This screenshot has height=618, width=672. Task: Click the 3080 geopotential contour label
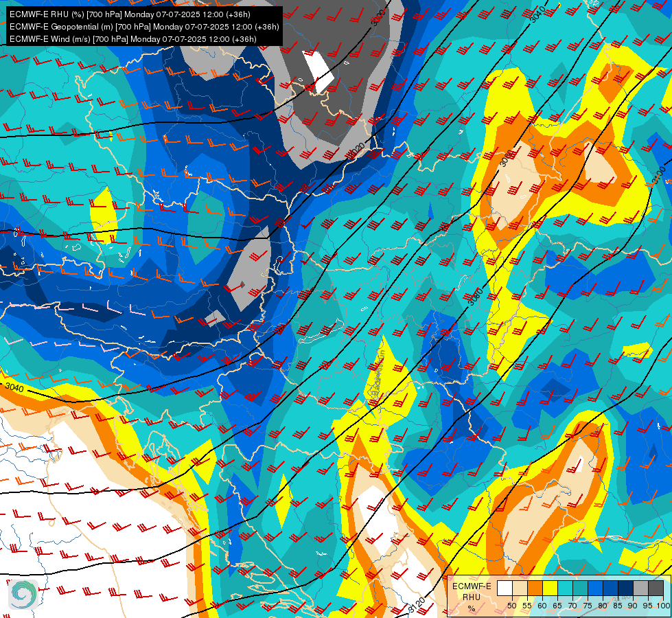point(475,297)
